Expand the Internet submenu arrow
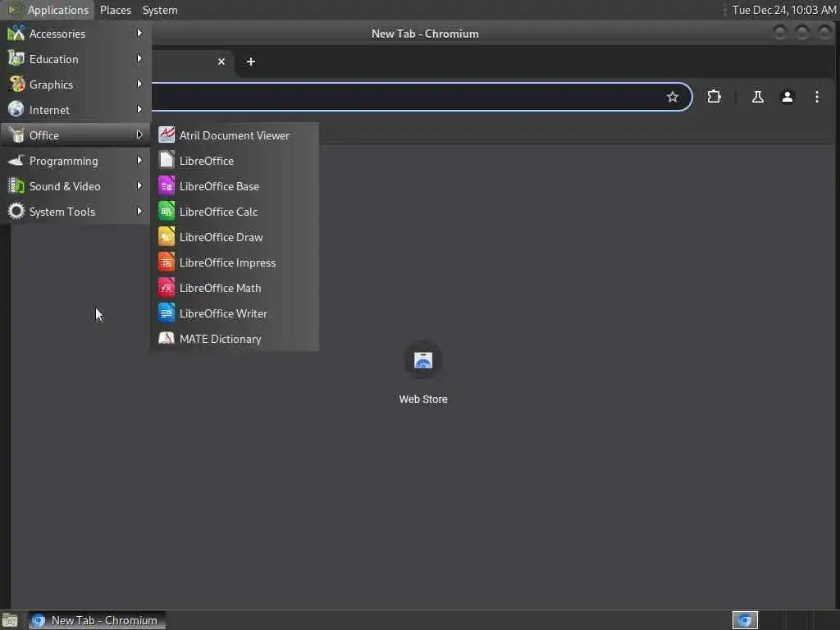The image size is (840, 630). point(139,109)
